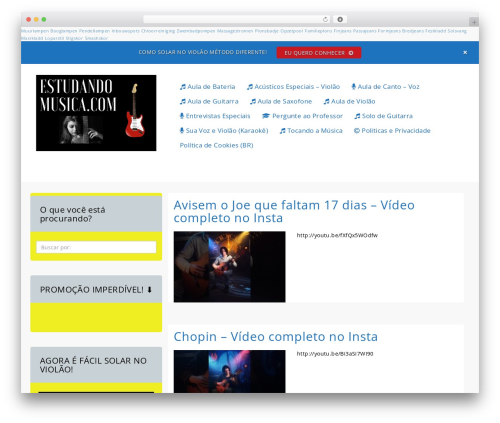Click the 'AGORA É FÁCIL SOLAR NO VIOLÃO!' heading

93,365
